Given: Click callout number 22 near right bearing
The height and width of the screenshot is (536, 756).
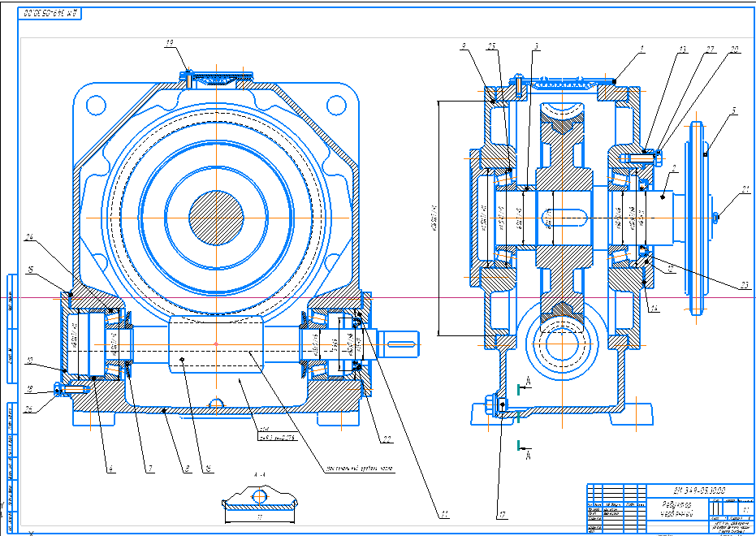Looking at the screenshot, I should click(387, 439).
